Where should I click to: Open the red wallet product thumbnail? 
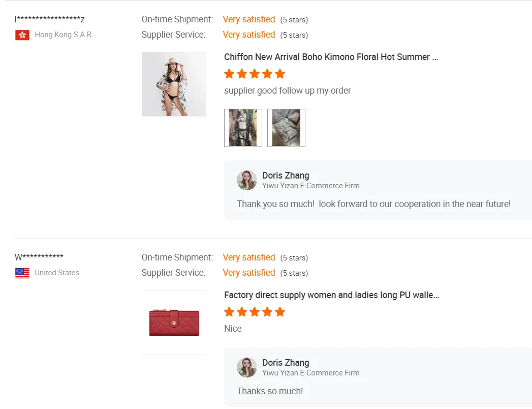pyautogui.click(x=174, y=322)
